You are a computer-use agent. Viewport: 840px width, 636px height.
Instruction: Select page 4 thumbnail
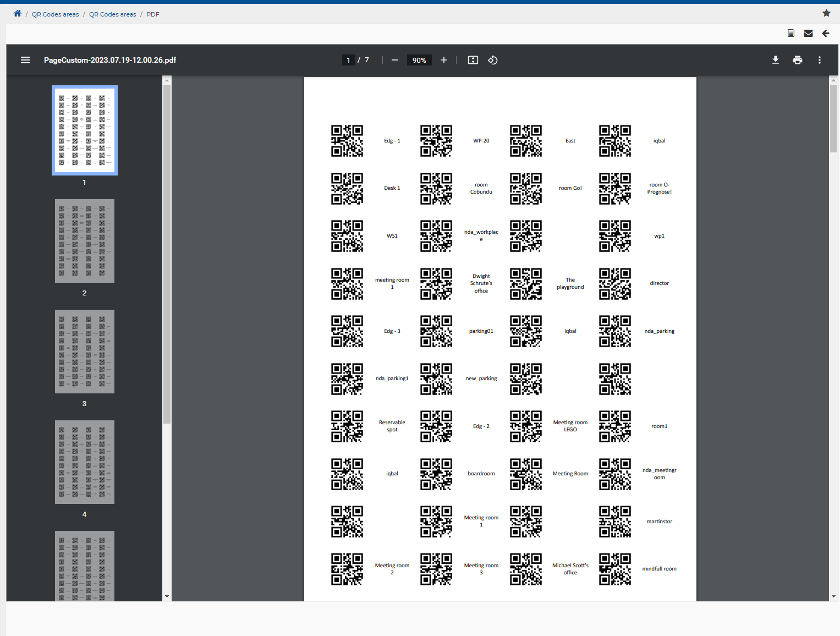coord(85,462)
